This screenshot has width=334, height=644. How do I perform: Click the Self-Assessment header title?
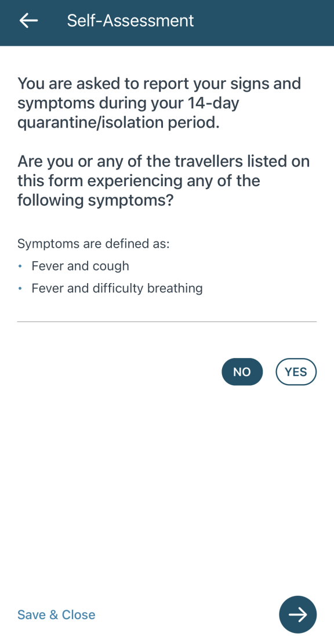[130, 20]
